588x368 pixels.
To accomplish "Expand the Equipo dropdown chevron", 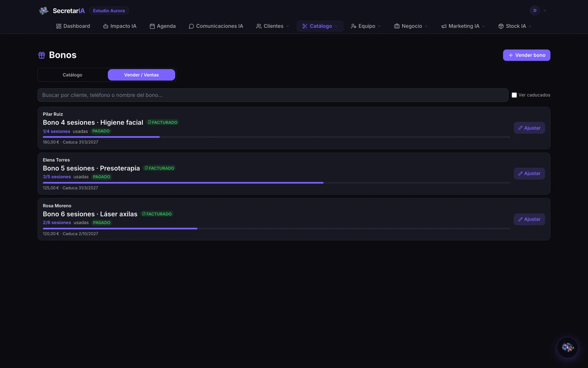I will (379, 26).
